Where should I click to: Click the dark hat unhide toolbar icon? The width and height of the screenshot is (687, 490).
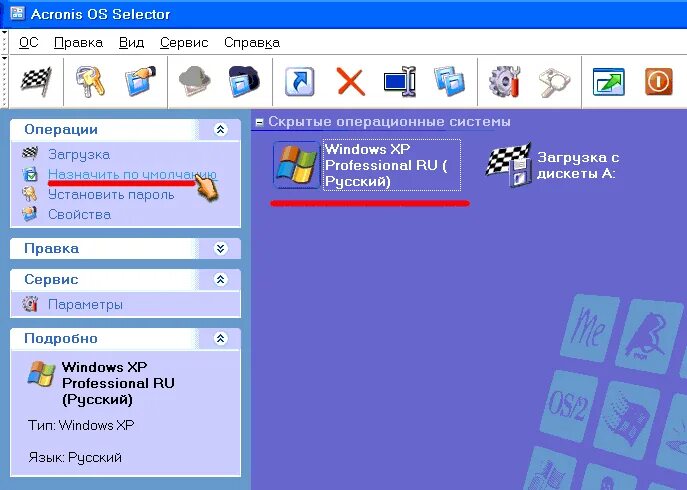coord(244,81)
